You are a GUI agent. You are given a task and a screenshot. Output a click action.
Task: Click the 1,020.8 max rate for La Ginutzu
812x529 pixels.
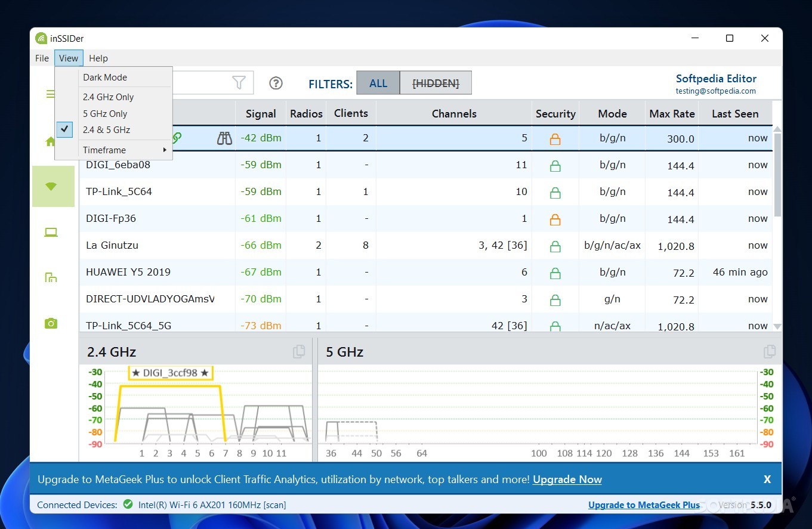(x=675, y=246)
